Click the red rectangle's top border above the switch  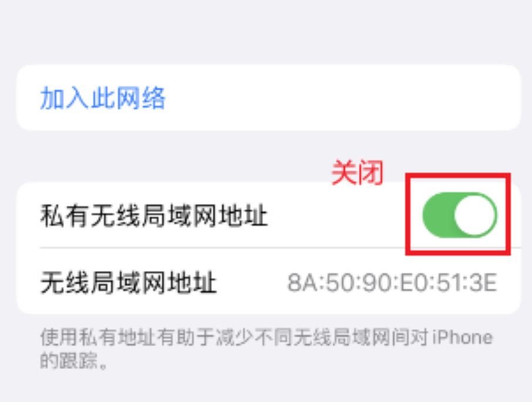[458, 175]
